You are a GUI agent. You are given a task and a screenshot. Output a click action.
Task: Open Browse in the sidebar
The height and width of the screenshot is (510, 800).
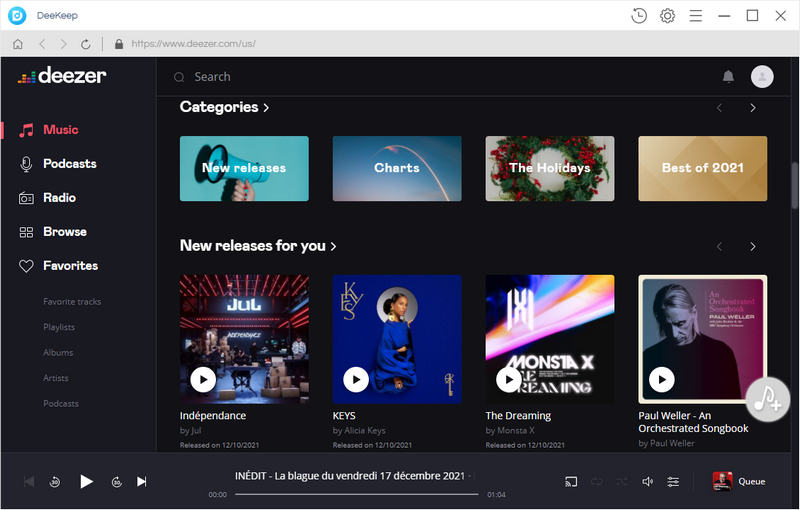[x=53, y=232]
